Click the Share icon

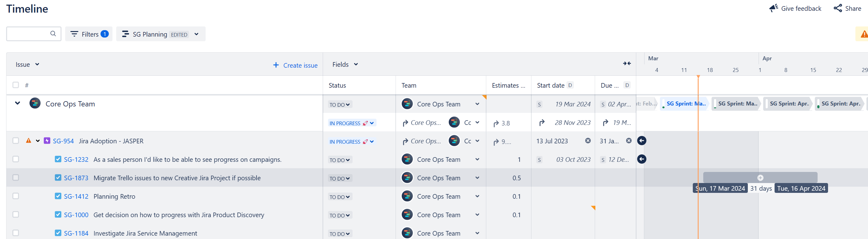click(838, 8)
